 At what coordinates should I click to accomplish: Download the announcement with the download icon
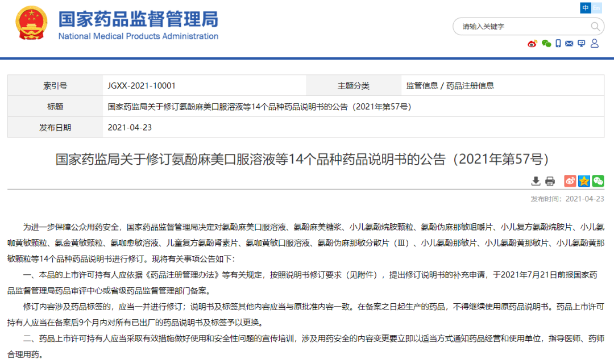coord(536,181)
